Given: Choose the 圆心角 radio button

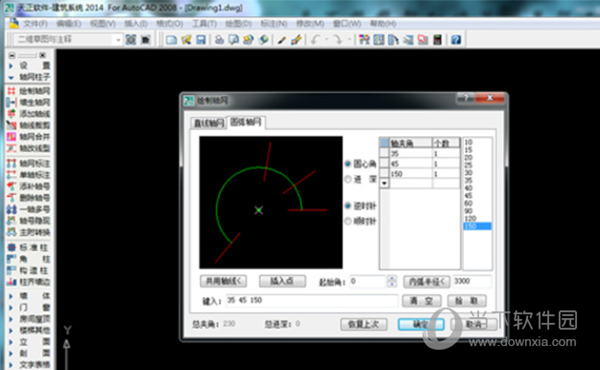Looking at the screenshot, I should [348, 164].
